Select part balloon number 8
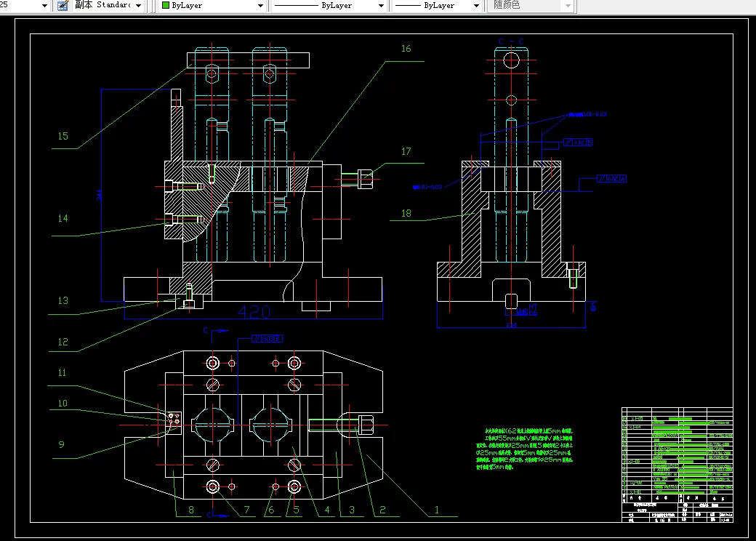 click(191, 510)
